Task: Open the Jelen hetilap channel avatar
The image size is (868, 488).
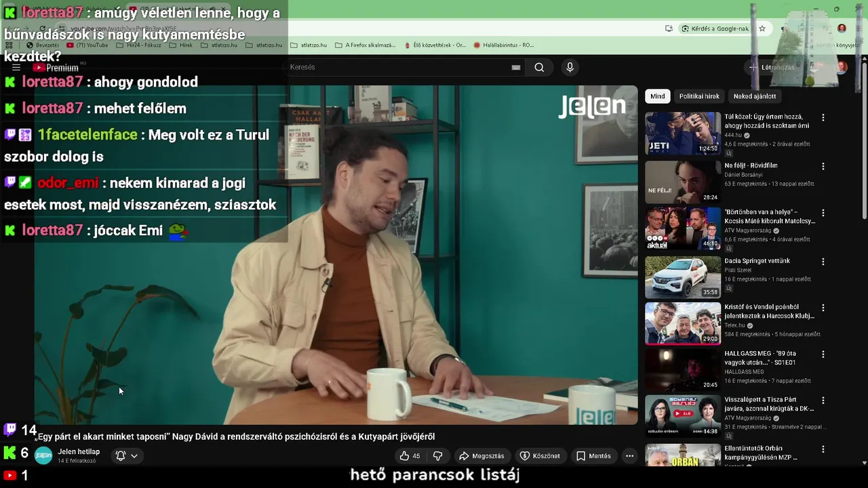Action: click(x=43, y=456)
